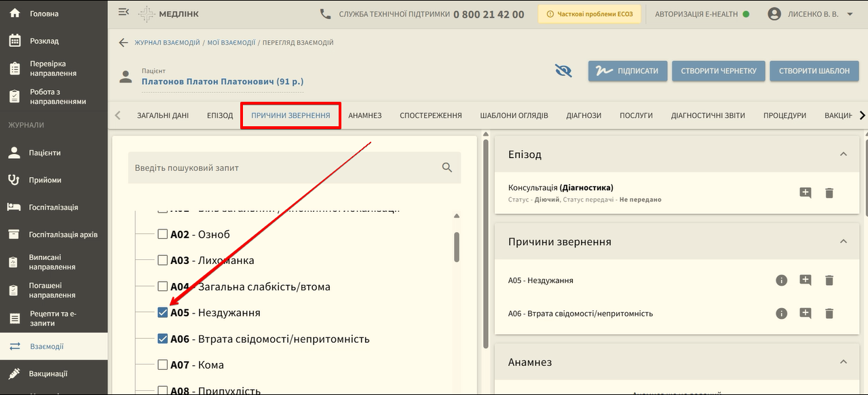This screenshot has height=395, width=868.
Task: Click the search magnifier icon
Action: pyautogui.click(x=447, y=168)
